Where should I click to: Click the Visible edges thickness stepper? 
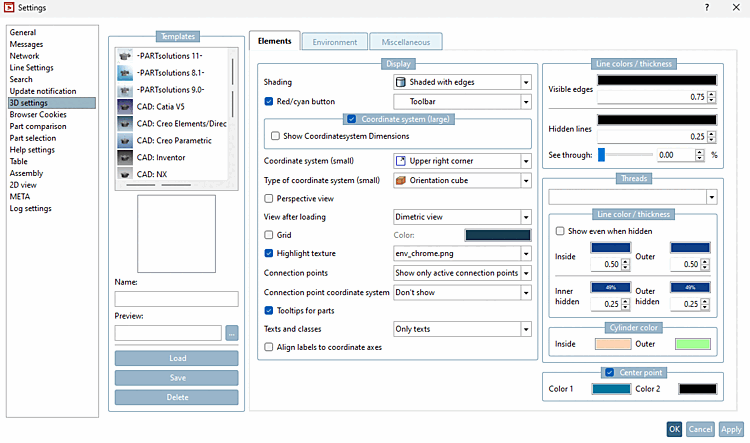pos(712,97)
